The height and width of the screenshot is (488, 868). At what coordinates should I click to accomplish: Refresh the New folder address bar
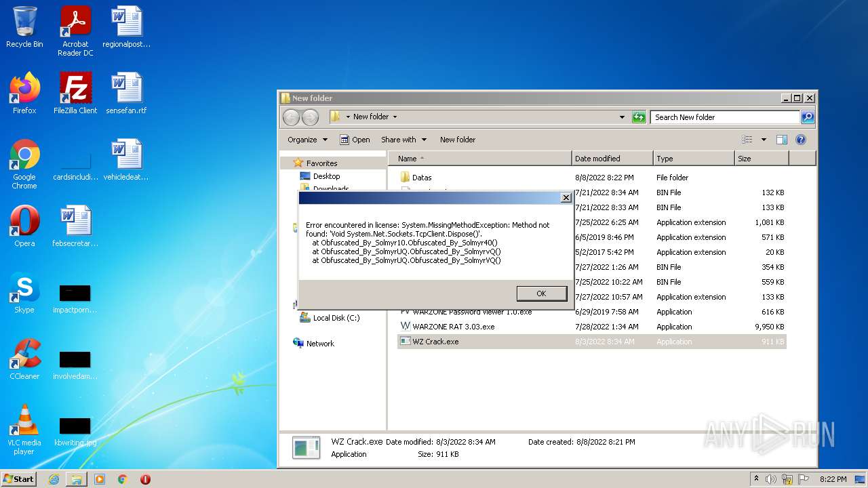pyautogui.click(x=639, y=117)
